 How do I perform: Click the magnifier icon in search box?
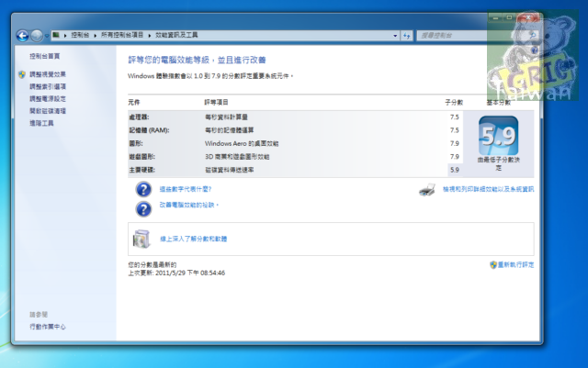pyautogui.click(x=533, y=35)
